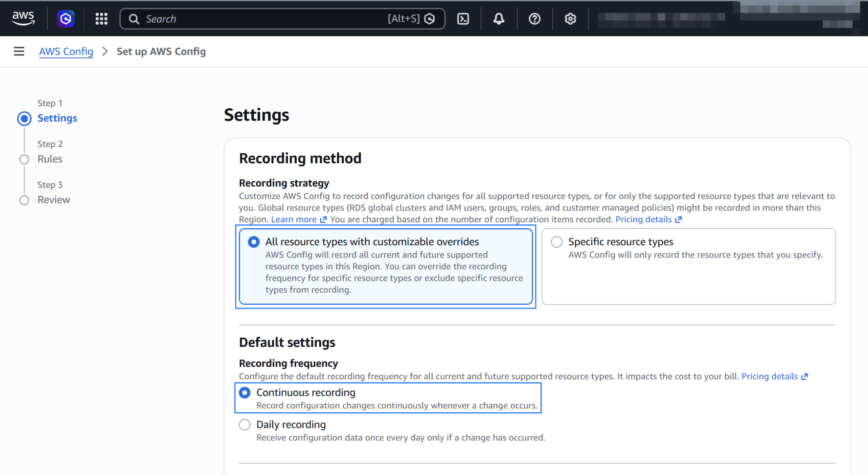
Task: Open the notifications bell
Action: coord(499,19)
